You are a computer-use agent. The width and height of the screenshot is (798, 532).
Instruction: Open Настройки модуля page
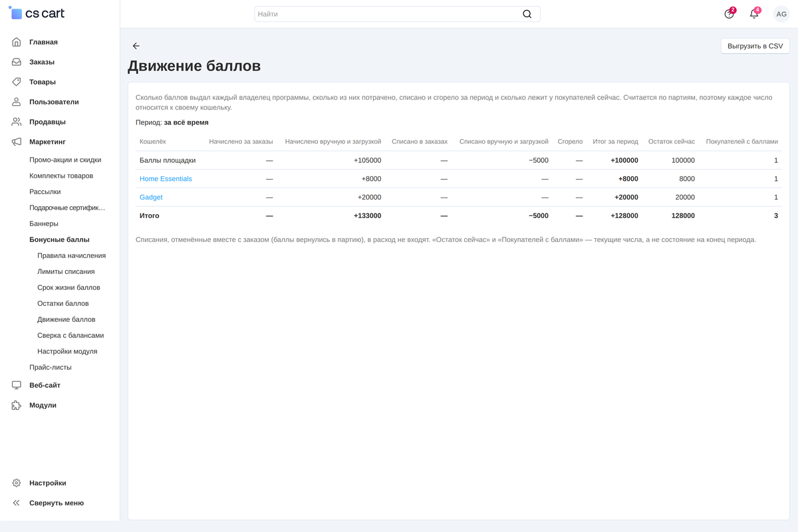[67, 352]
